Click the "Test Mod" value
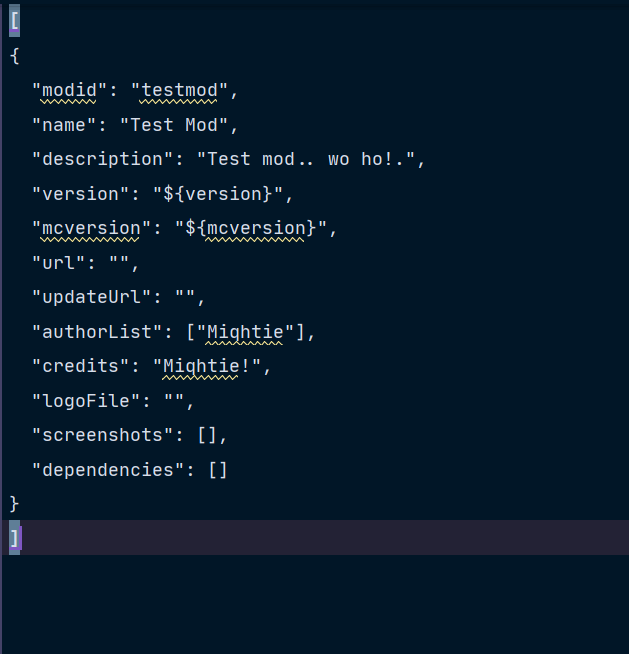629x654 pixels. (x=174, y=125)
